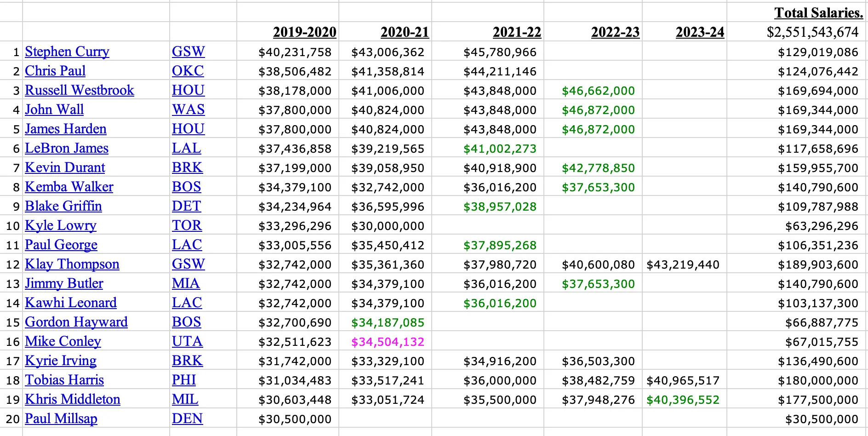Open the Khris Middleton link

click(73, 399)
